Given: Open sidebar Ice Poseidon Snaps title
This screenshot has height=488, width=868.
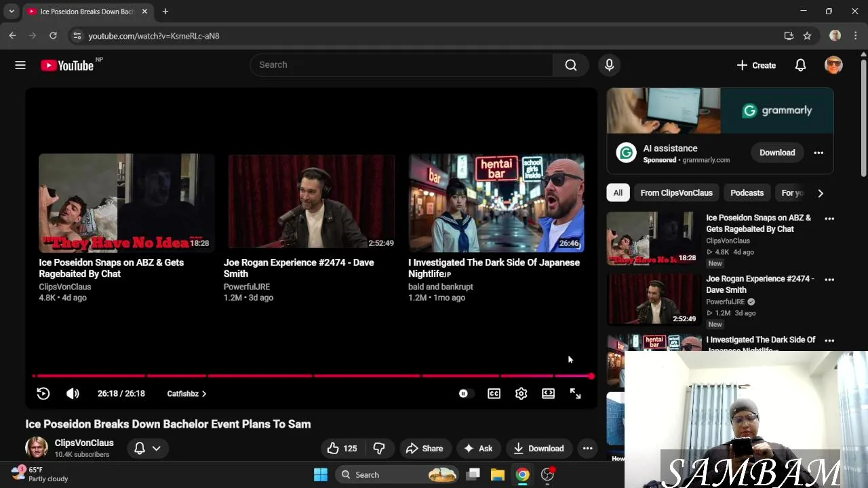Looking at the screenshot, I should [x=759, y=224].
